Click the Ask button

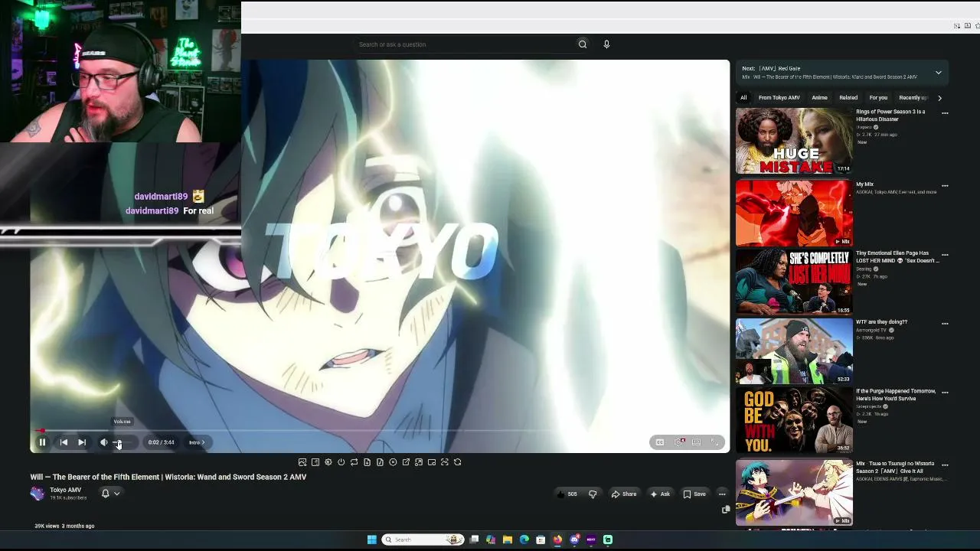pos(660,494)
